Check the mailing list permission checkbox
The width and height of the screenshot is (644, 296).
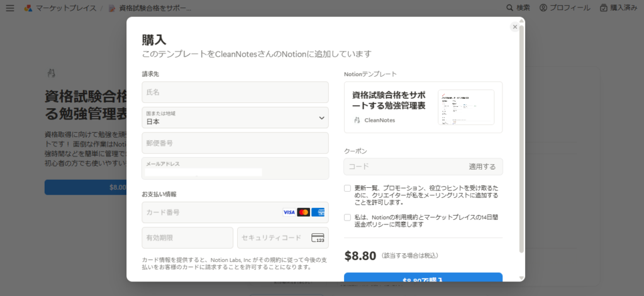(x=347, y=189)
